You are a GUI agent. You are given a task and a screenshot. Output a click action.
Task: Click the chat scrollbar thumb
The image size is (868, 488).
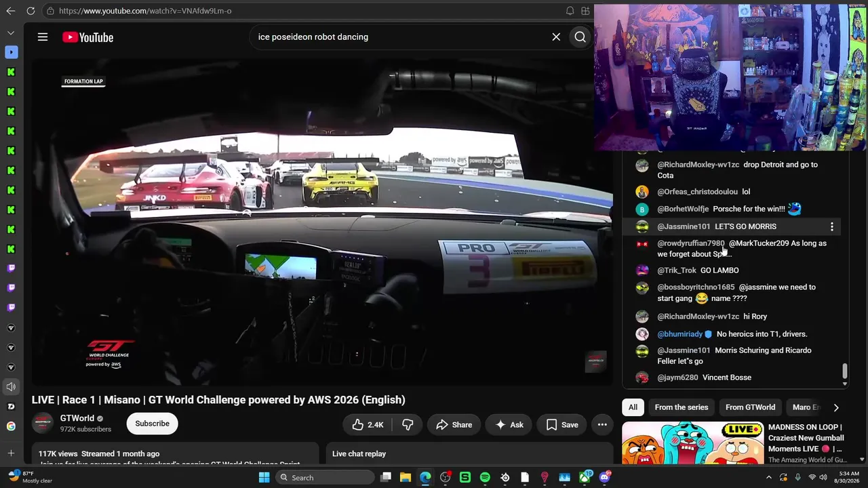844,371
